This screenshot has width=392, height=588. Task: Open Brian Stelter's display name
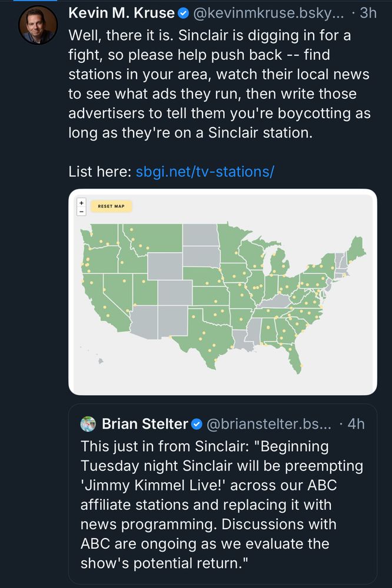[145, 424]
